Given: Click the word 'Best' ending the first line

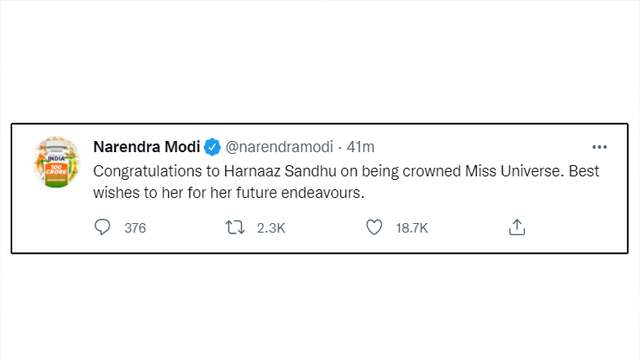Looking at the screenshot, I should click(x=584, y=171).
